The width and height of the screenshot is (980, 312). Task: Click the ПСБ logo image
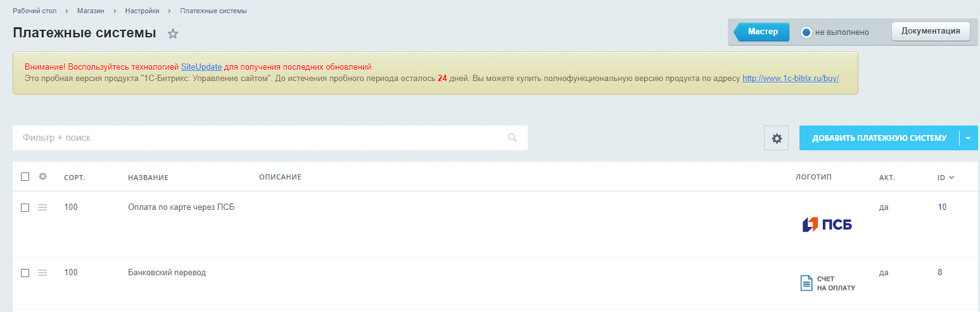coord(827,224)
